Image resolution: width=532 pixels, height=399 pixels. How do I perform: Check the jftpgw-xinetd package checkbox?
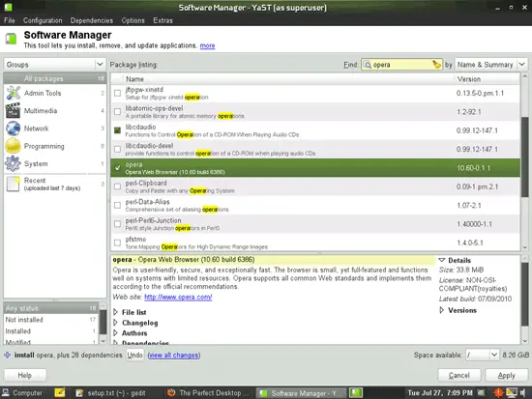[117, 93]
